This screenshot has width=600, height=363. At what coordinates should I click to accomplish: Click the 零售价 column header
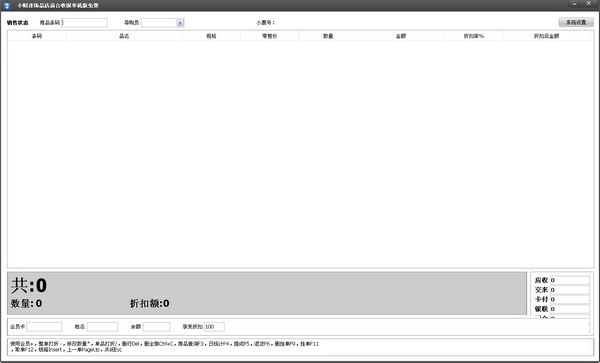pos(270,36)
